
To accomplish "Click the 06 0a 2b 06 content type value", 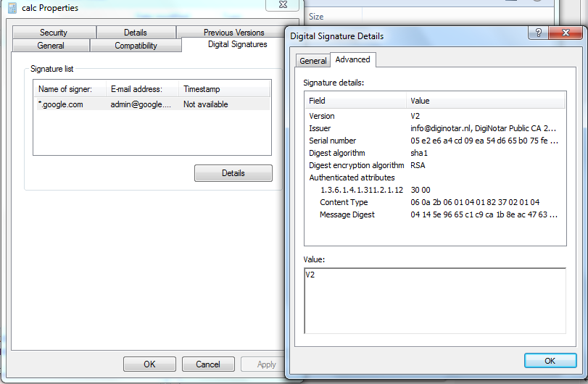I will (x=475, y=203).
